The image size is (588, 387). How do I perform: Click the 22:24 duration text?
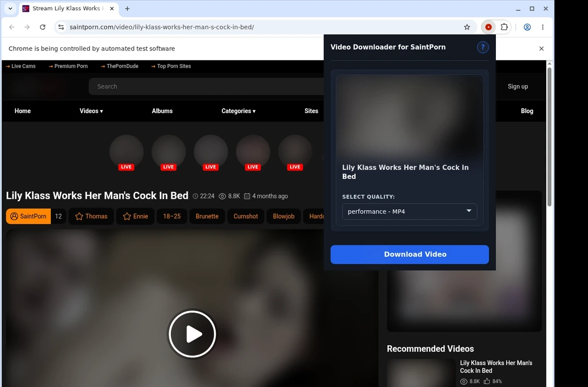point(207,196)
